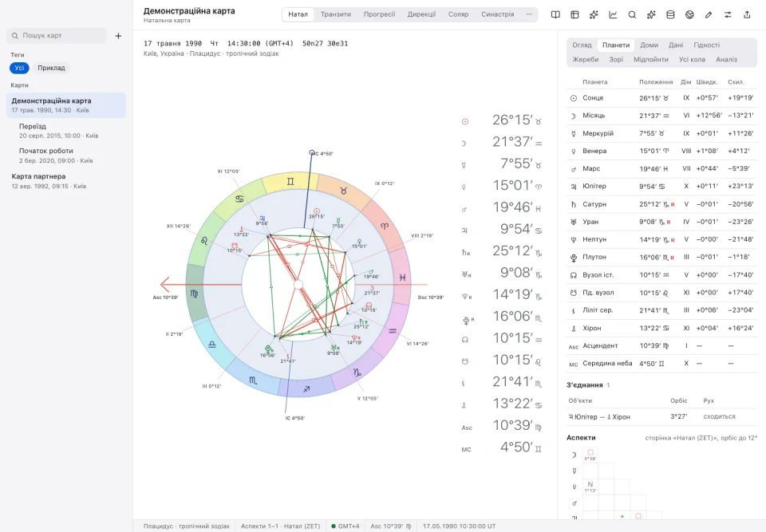Open the Початок роботи chart entry
766x532 pixels.
point(66,156)
